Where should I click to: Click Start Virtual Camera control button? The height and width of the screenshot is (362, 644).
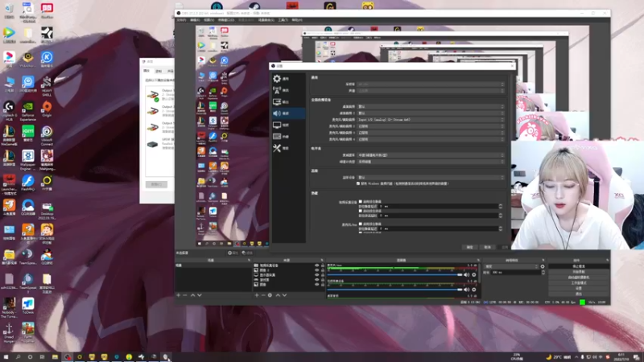coord(579,277)
